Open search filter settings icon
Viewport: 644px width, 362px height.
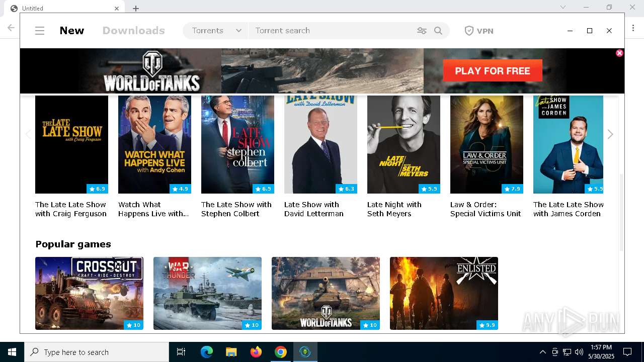click(x=422, y=31)
